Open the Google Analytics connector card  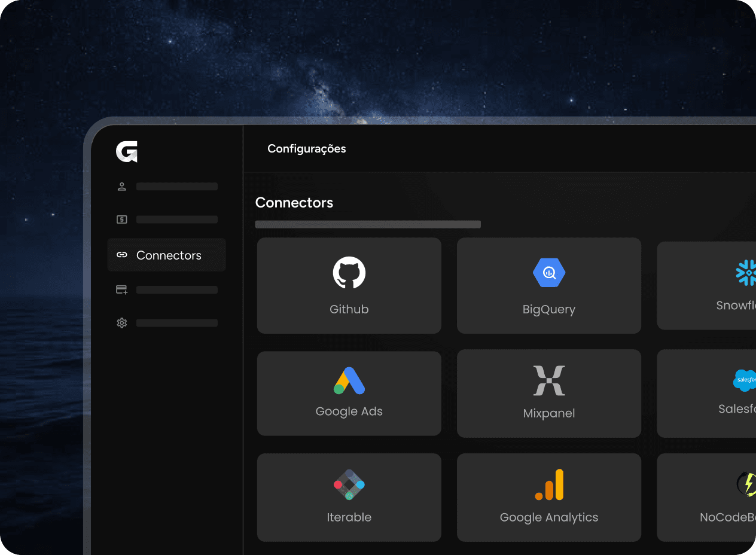click(x=549, y=498)
